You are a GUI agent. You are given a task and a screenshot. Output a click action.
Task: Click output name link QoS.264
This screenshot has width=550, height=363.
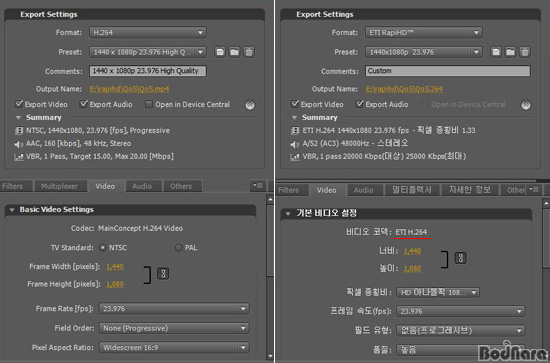404,89
